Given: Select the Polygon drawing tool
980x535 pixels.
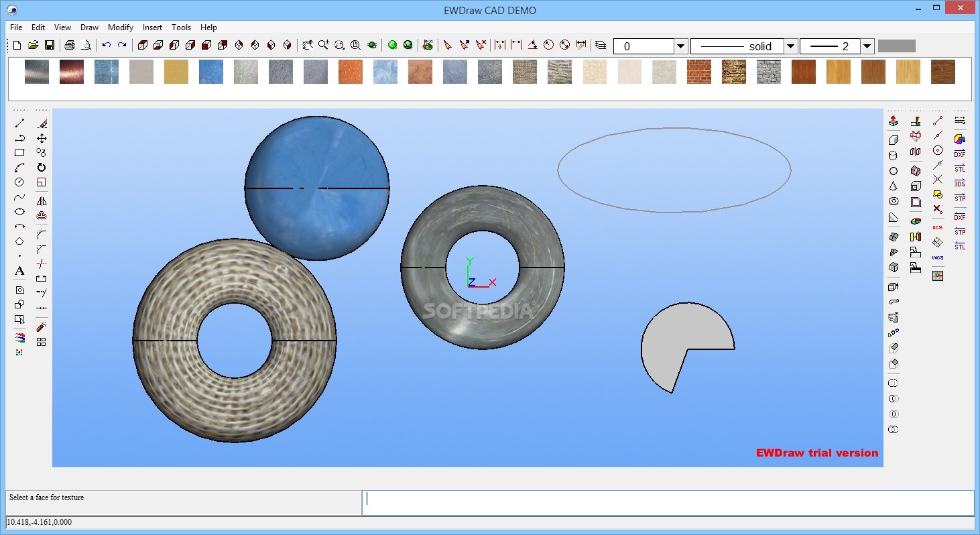Looking at the screenshot, I should coord(19,241).
